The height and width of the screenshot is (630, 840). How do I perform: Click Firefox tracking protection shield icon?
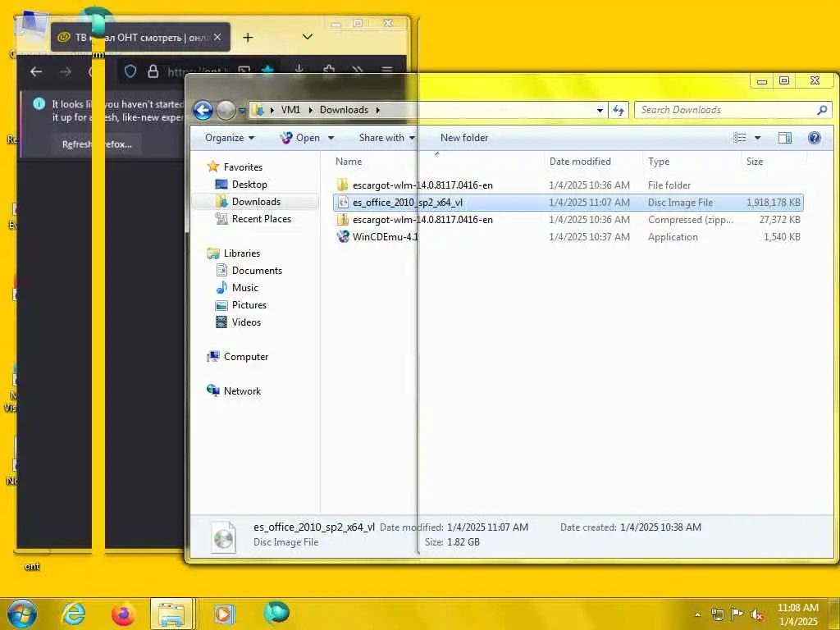pos(130,71)
